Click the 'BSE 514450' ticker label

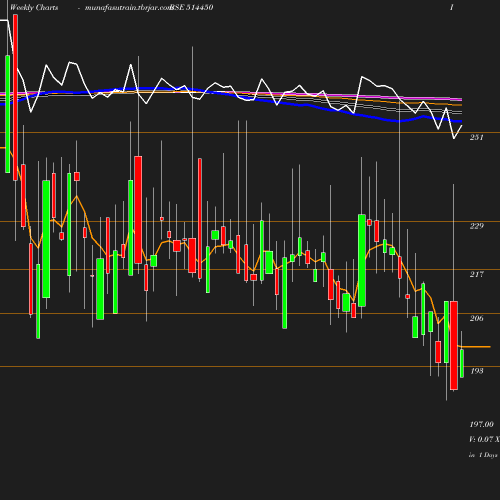coord(192,7)
